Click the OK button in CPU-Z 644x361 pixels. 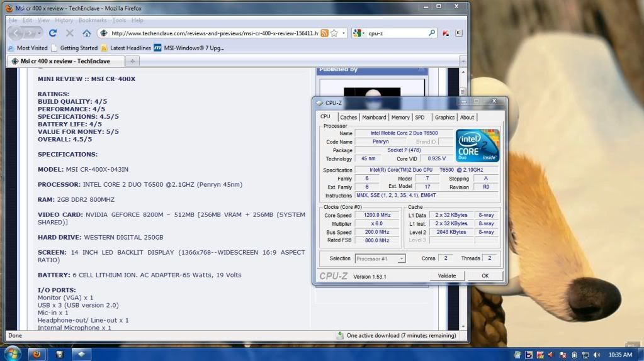[485, 275]
